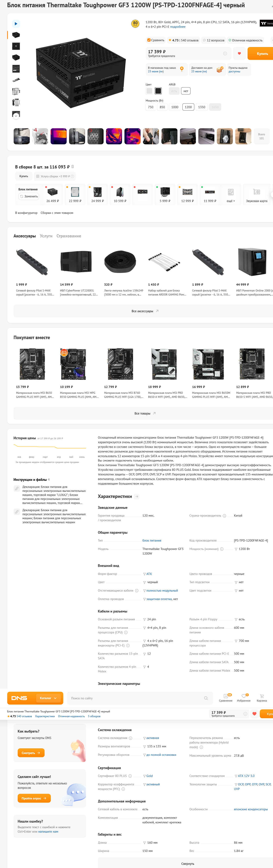Open the 12 вопросов section
The image size is (273, 868).
213,40
